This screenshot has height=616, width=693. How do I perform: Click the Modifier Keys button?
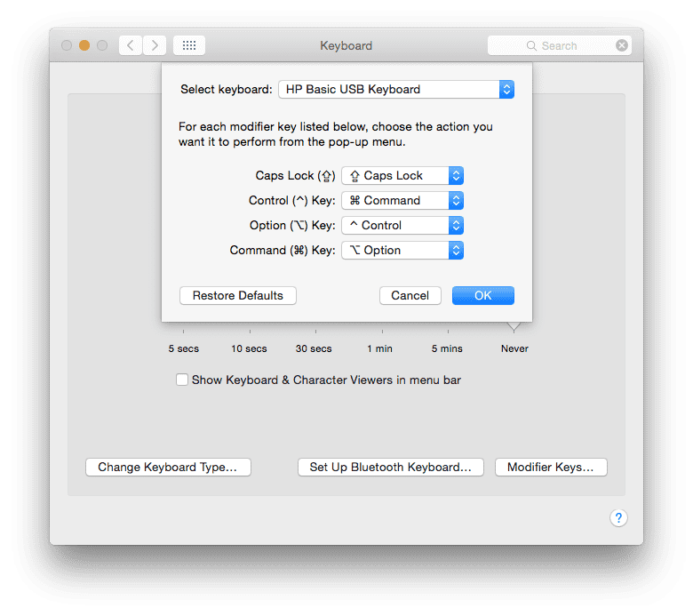pyautogui.click(x=551, y=467)
